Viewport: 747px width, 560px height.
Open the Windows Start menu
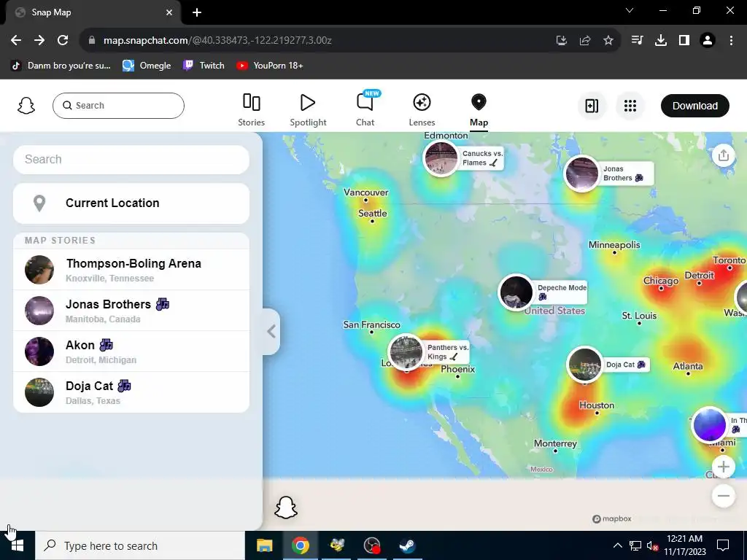(x=18, y=545)
